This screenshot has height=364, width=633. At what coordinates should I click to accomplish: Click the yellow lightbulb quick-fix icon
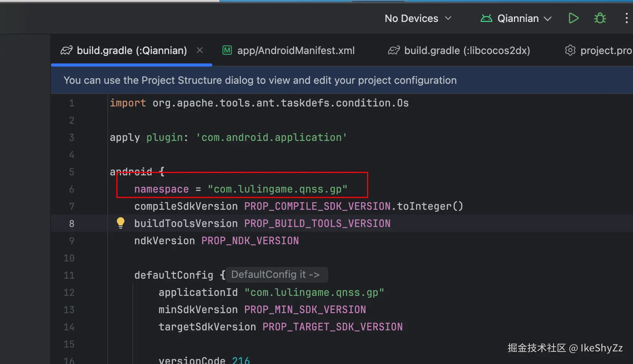pos(121,223)
